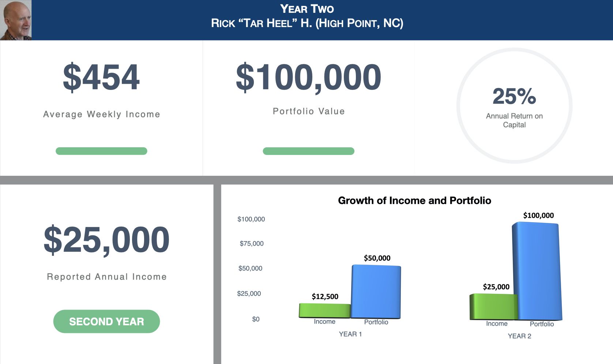Click the YEAR 2 group label
The height and width of the screenshot is (364, 613).
tap(519, 336)
